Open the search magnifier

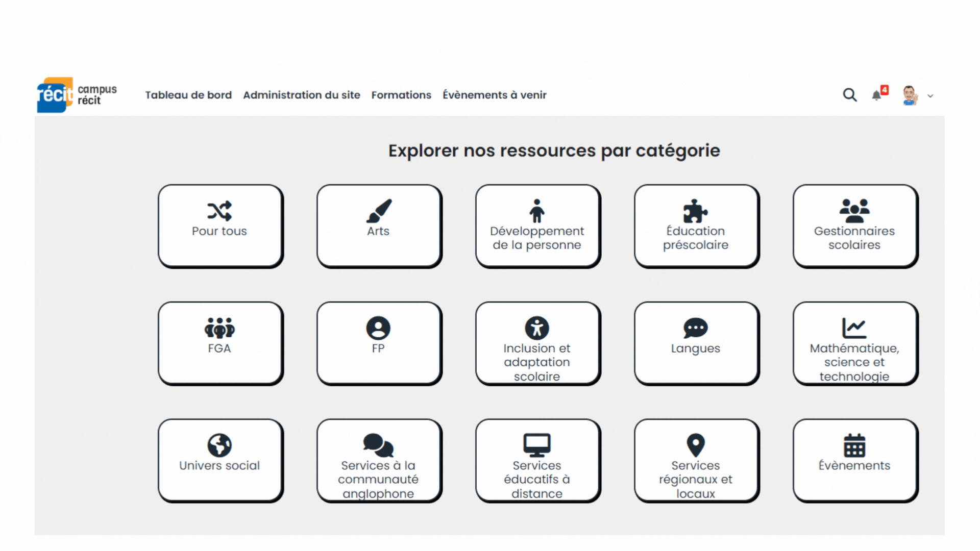[x=849, y=95]
